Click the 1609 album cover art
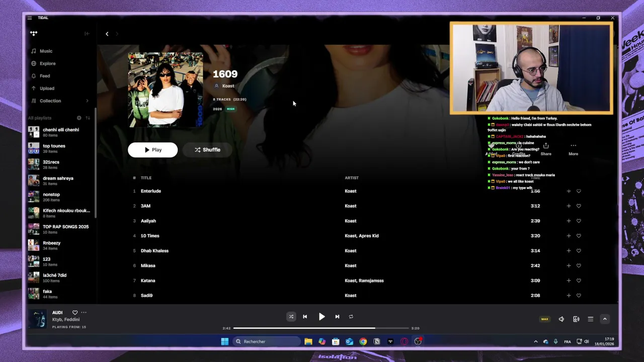 click(166, 89)
